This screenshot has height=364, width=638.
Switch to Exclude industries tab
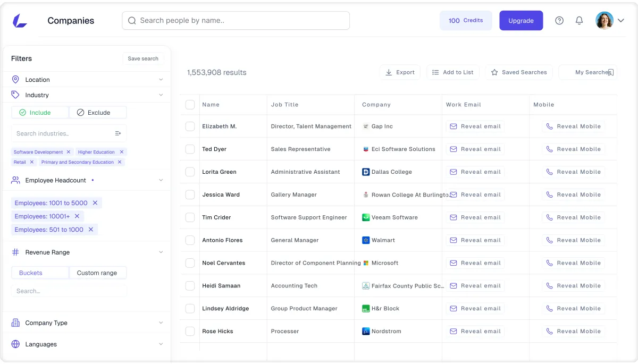[98, 113]
